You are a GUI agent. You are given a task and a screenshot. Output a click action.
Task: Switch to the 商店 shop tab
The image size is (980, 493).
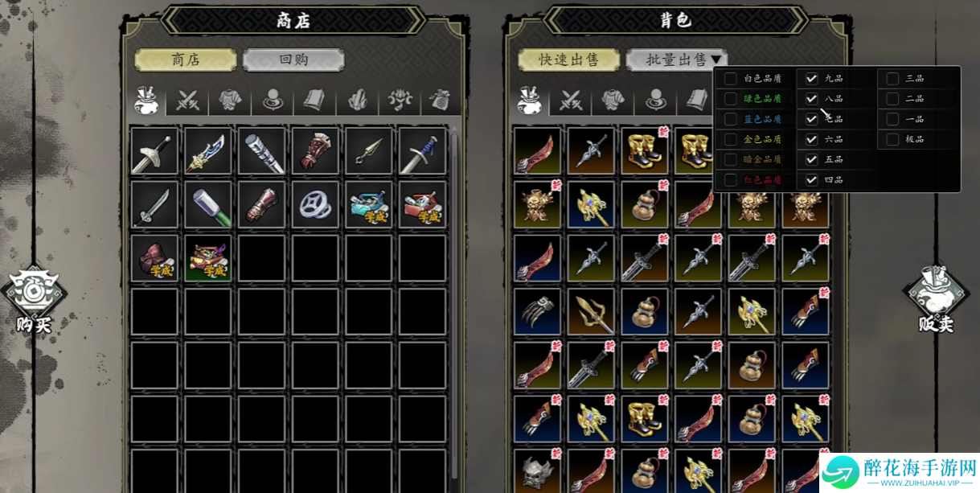(x=186, y=60)
